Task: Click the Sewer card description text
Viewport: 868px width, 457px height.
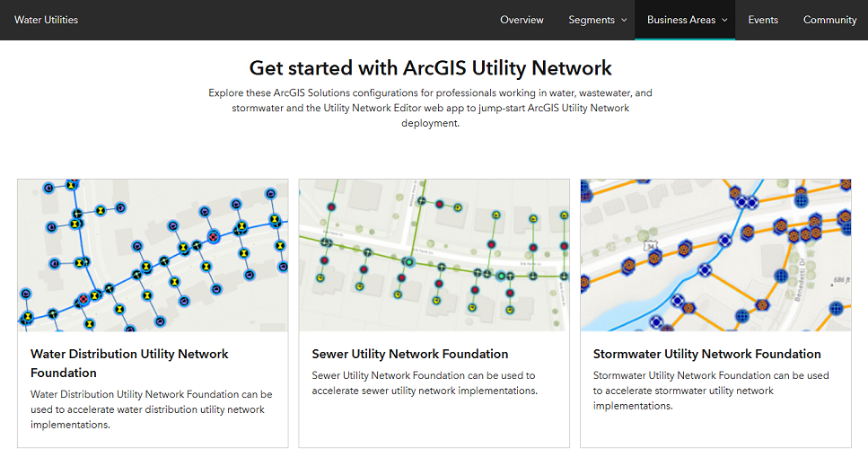Action: pyautogui.click(x=424, y=382)
